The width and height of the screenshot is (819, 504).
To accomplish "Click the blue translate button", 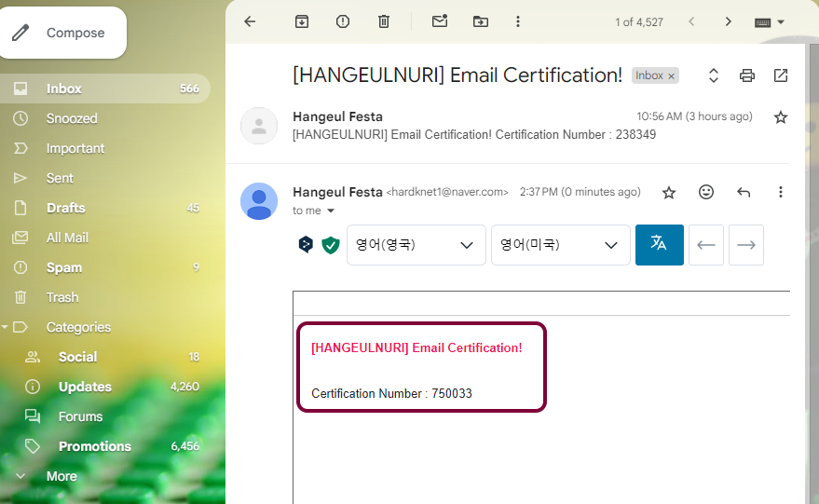I will (659, 245).
